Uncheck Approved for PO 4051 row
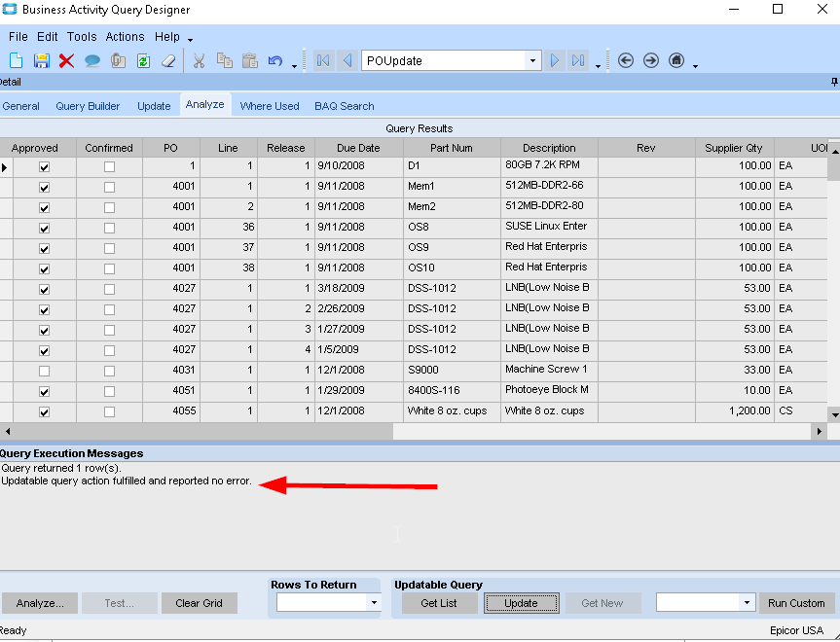840x642 pixels. [44, 392]
